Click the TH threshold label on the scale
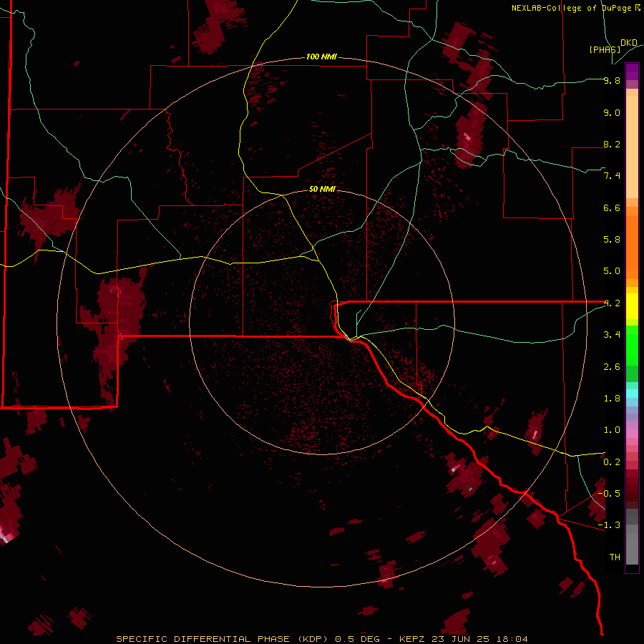 615,557
